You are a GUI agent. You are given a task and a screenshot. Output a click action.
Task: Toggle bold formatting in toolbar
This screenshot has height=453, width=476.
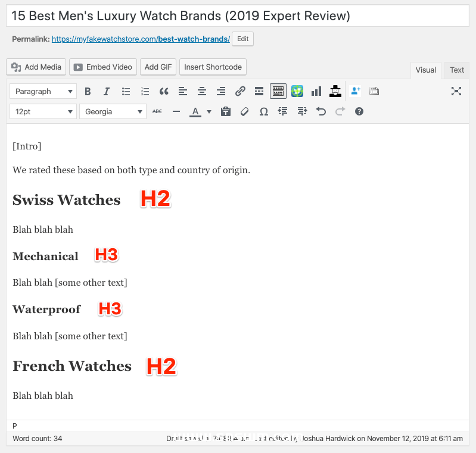[88, 91]
